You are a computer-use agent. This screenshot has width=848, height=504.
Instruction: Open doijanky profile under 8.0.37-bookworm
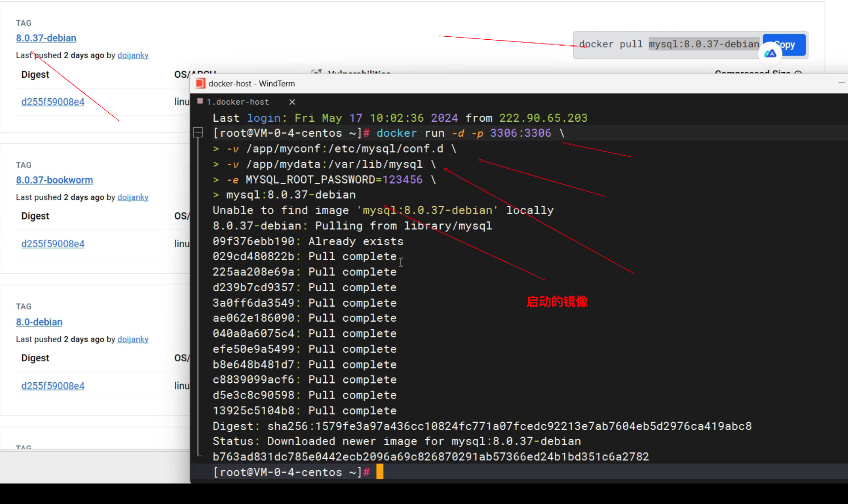click(x=133, y=197)
